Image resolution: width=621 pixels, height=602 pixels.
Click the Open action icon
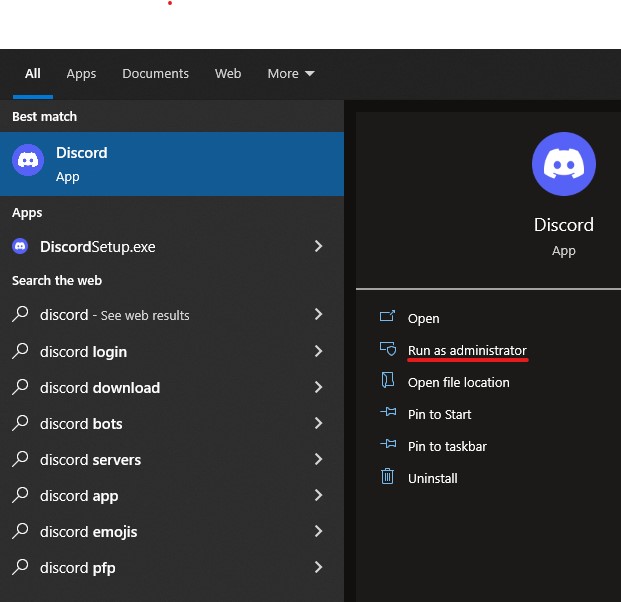tap(387, 316)
